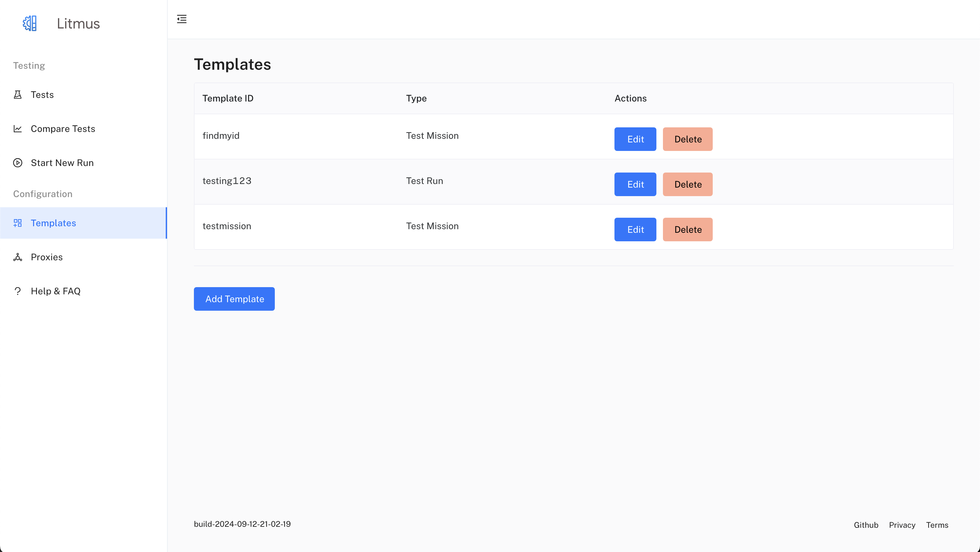Open Start New Run
The image size is (980, 552).
(x=83, y=163)
